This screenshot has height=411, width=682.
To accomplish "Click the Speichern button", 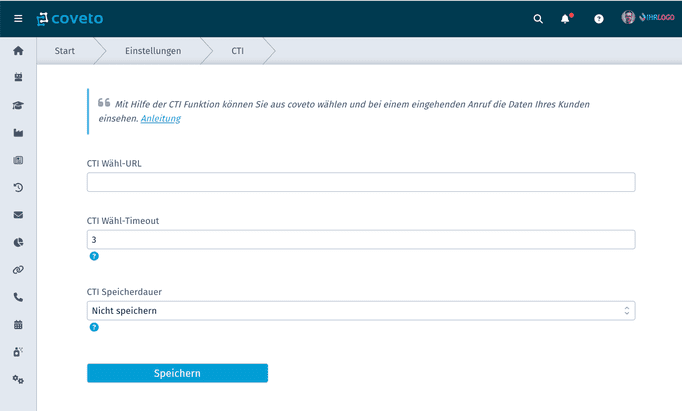I will [177, 373].
